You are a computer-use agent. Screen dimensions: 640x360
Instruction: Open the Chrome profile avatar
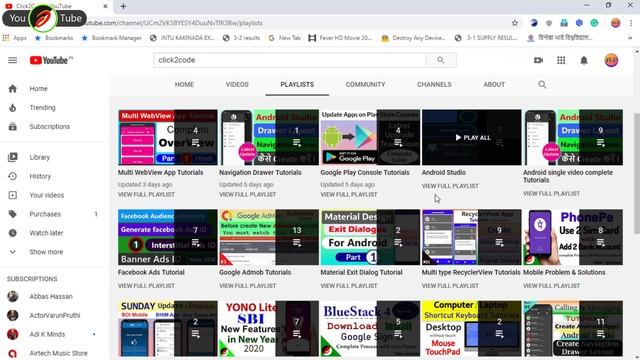(616, 23)
